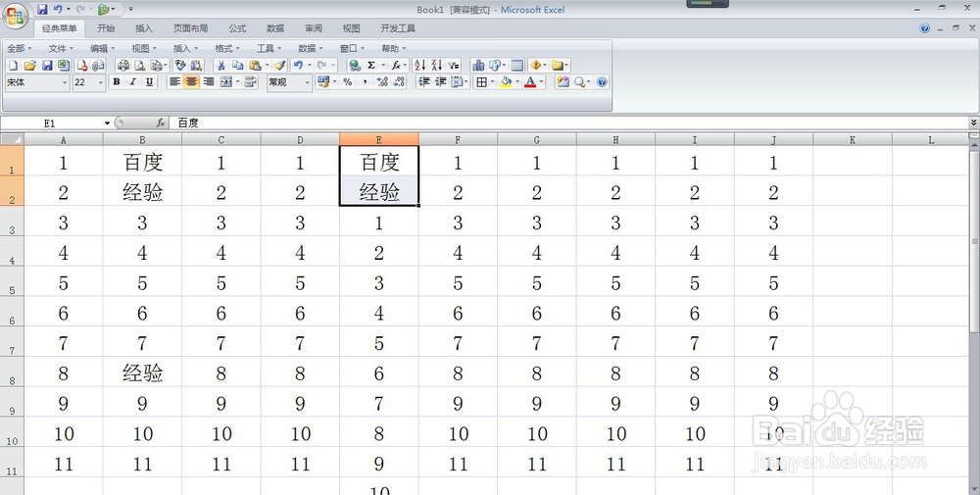Toggle Align Left
Screen dimensions: 980x495
click(x=174, y=82)
